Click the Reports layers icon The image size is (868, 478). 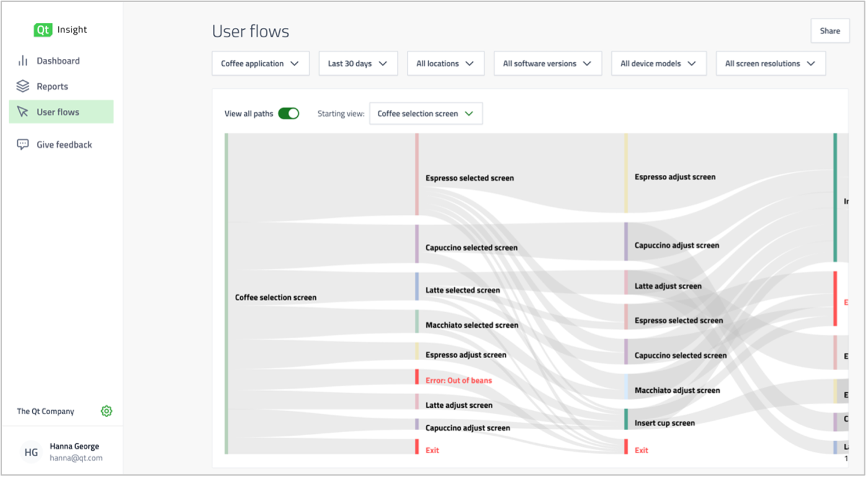[23, 86]
